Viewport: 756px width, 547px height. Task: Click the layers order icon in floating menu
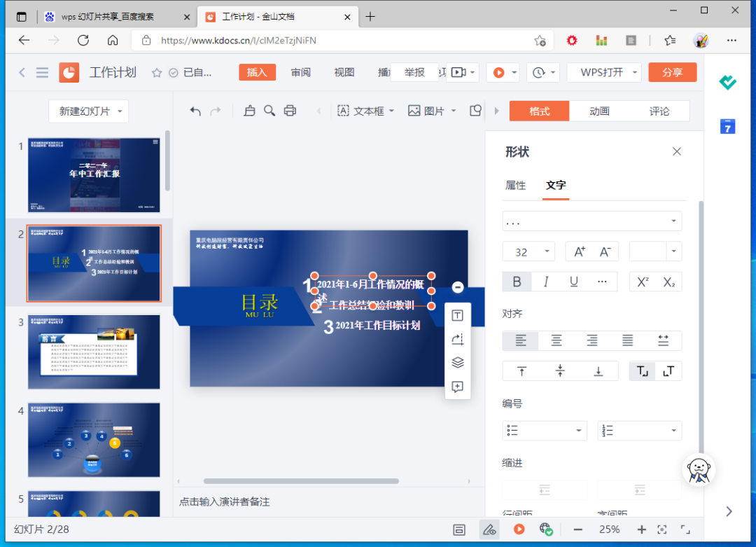(x=457, y=363)
